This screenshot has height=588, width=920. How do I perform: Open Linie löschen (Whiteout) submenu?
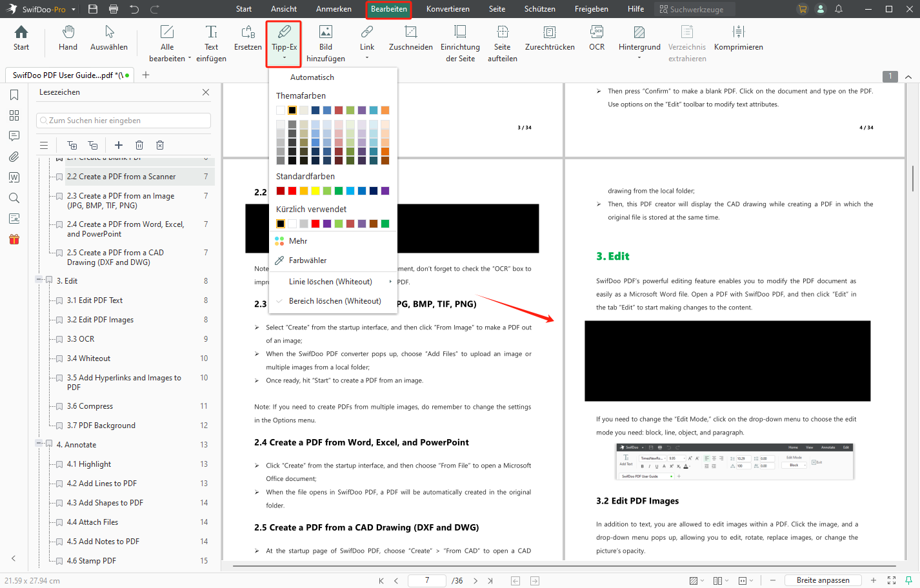tap(333, 282)
